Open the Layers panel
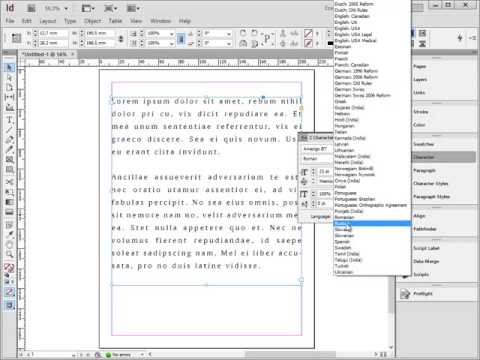480x360 pixels. [420, 80]
